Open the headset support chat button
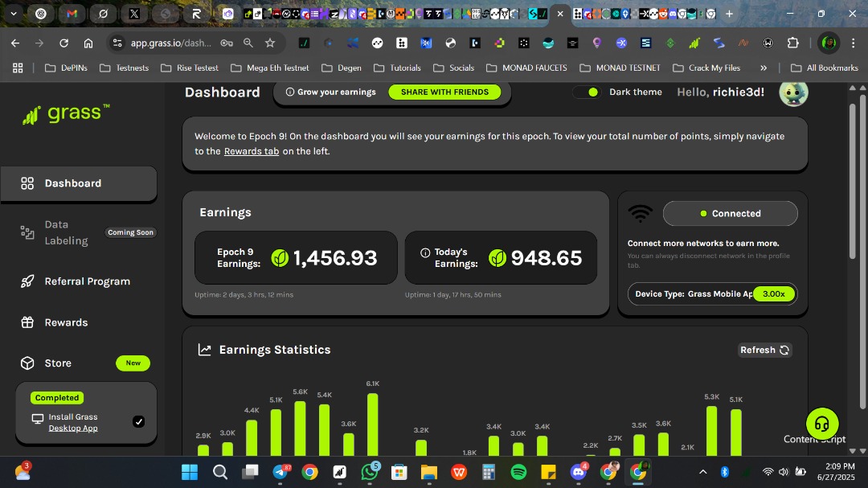This screenshot has height=488, width=868. coord(822,424)
